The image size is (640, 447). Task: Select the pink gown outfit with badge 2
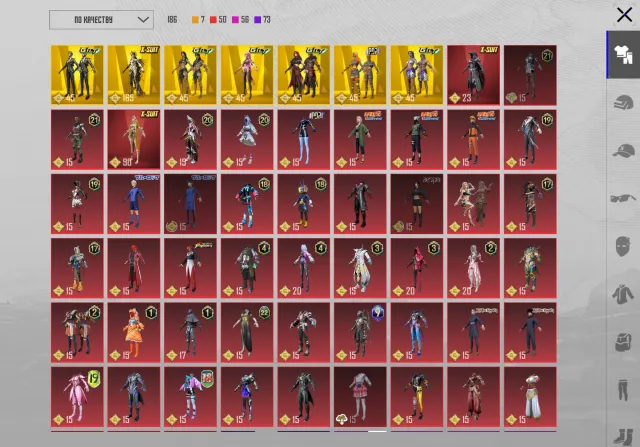point(473,268)
